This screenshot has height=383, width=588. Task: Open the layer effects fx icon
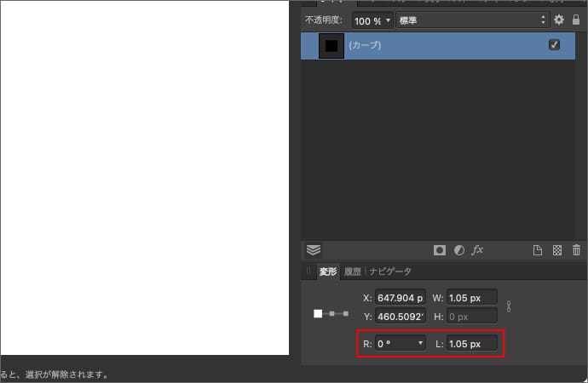pyautogui.click(x=478, y=250)
